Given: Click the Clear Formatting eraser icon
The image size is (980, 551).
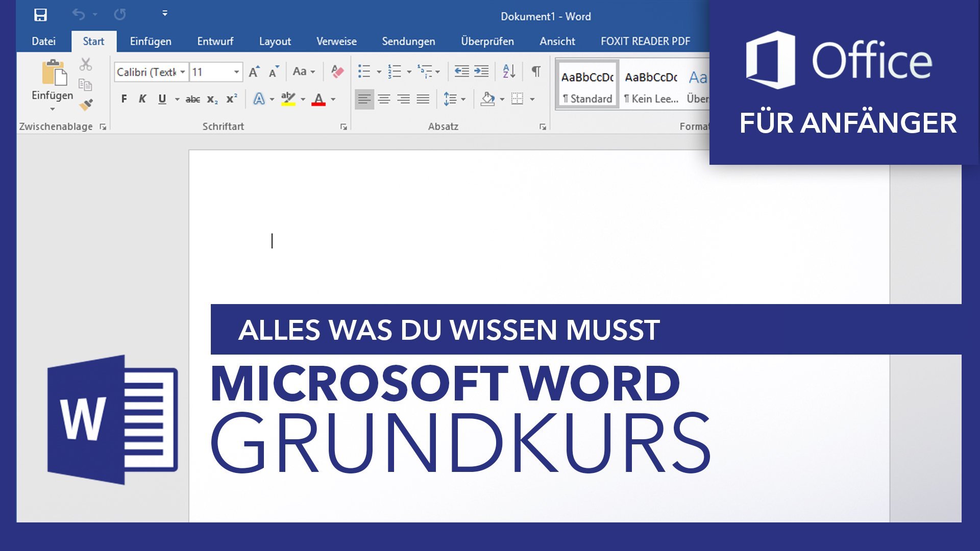Looking at the screenshot, I should click(337, 71).
